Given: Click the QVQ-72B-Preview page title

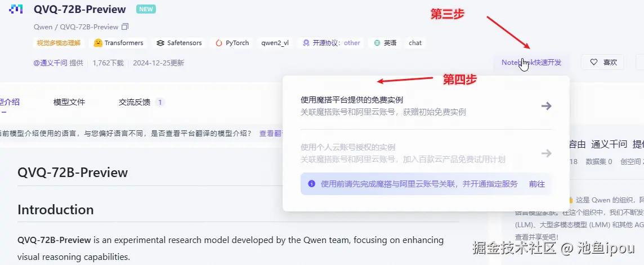Looking at the screenshot, I should point(80,9).
